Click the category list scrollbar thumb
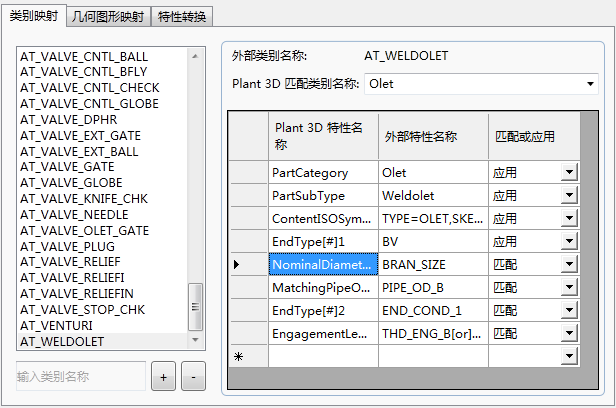The height and width of the screenshot is (408, 616). 195,307
